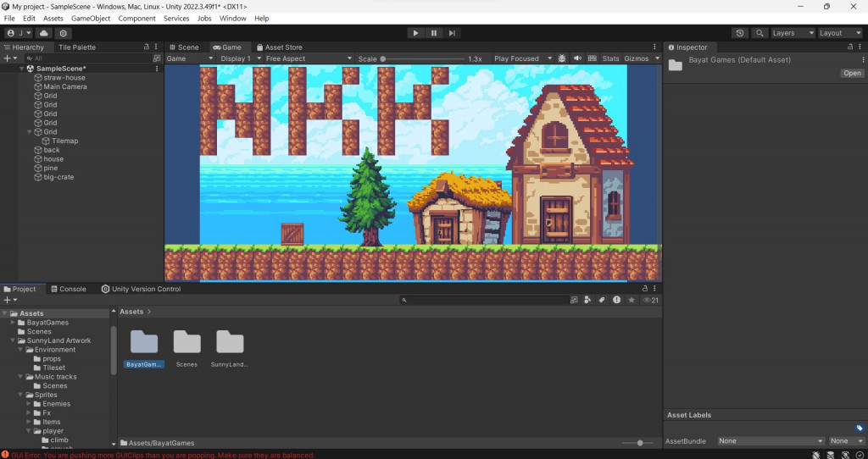Collapse the SampleScene in the Hierarchy

pyautogui.click(x=21, y=69)
